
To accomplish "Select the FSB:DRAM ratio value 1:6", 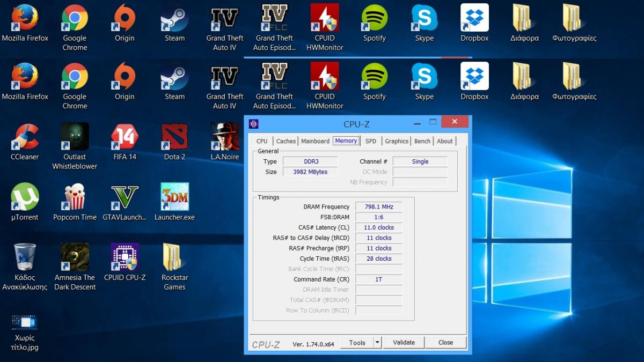I will (378, 217).
